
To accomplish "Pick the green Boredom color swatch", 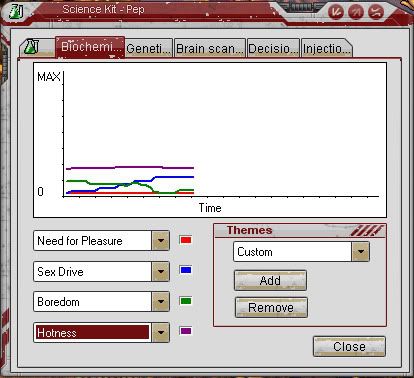I will click(186, 301).
